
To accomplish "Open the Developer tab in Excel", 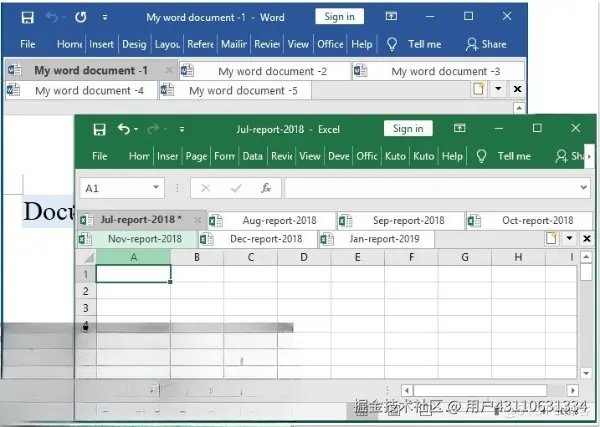I will pos(339,156).
